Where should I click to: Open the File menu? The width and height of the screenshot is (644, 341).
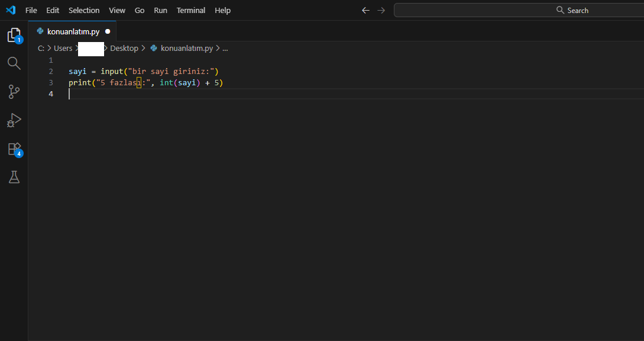[31, 10]
